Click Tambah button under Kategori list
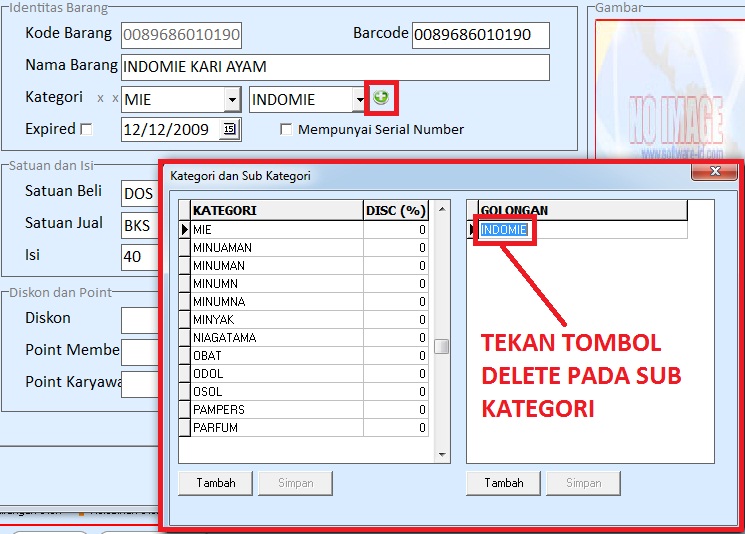Viewport: 745px width, 534px height. point(216,483)
